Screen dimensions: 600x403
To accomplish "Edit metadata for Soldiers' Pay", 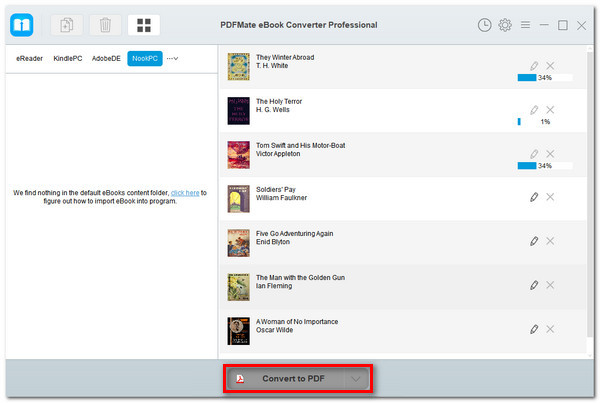I will pos(534,197).
